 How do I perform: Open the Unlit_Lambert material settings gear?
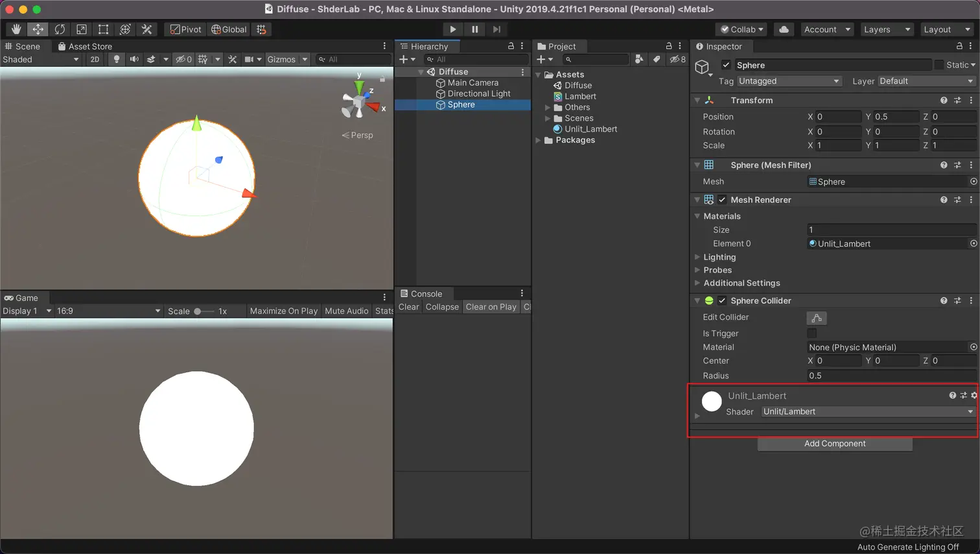tap(974, 395)
